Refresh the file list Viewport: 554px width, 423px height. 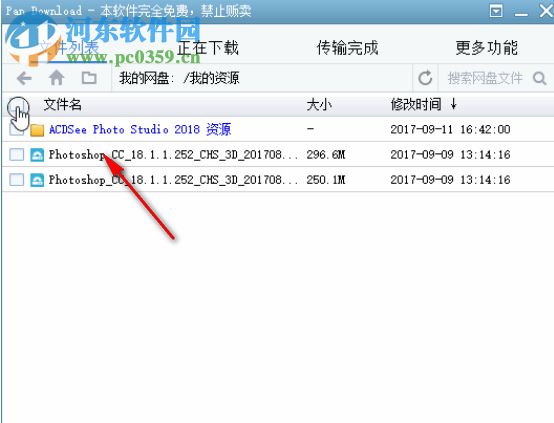(425, 78)
